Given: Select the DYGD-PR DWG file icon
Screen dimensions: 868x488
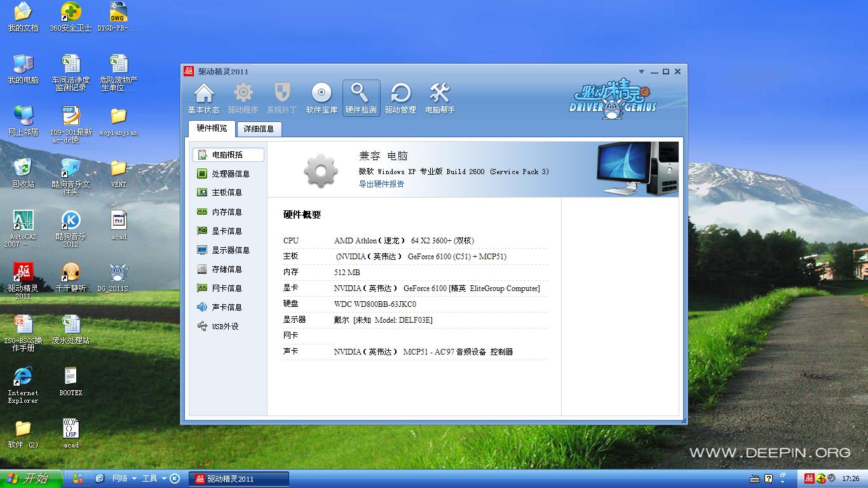Looking at the screenshot, I should [118, 17].
